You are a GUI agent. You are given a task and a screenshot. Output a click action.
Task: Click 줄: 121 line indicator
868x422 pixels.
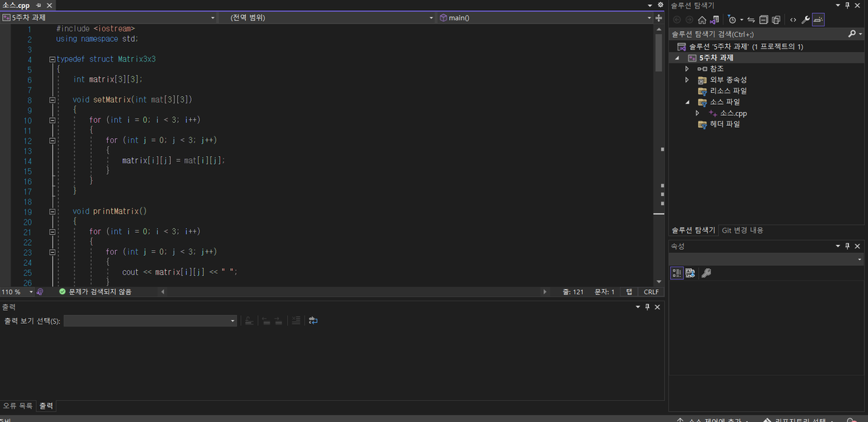tap(572, 292)
